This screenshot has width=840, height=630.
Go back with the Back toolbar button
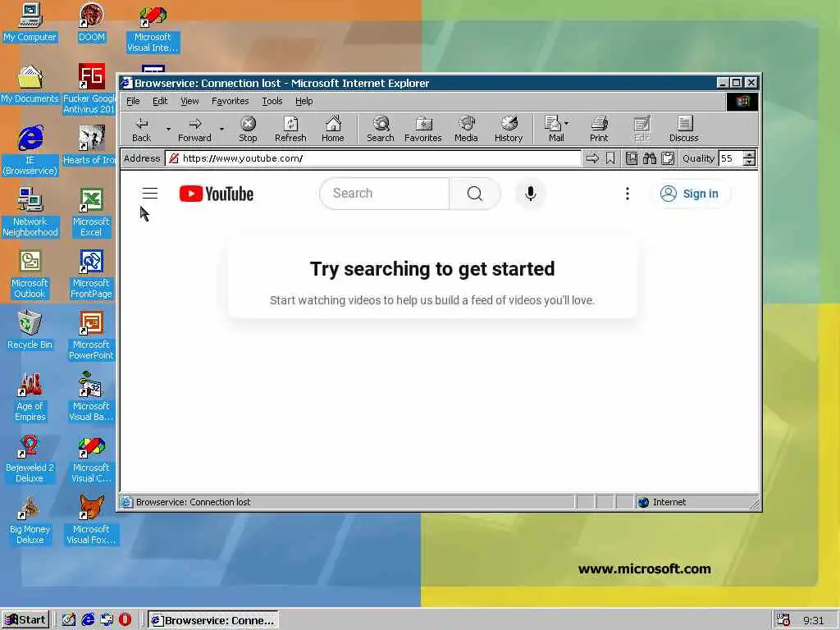[x=141, y=129]
